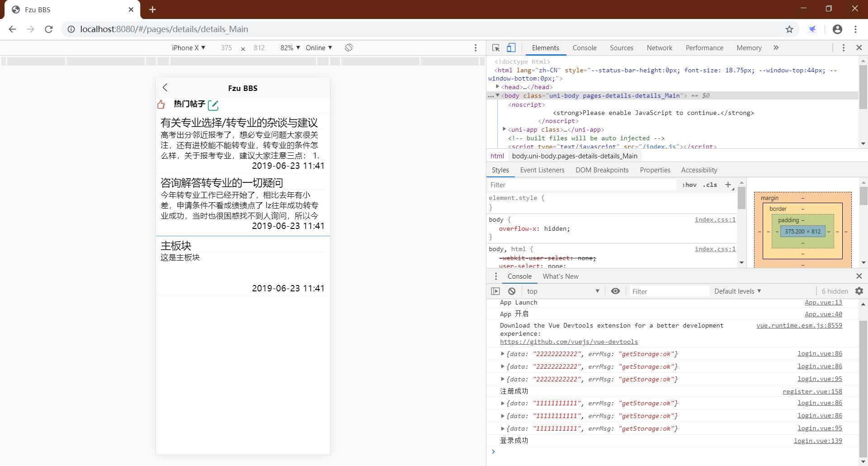Create live expression with the eye icon

click(x=615, y=291)
